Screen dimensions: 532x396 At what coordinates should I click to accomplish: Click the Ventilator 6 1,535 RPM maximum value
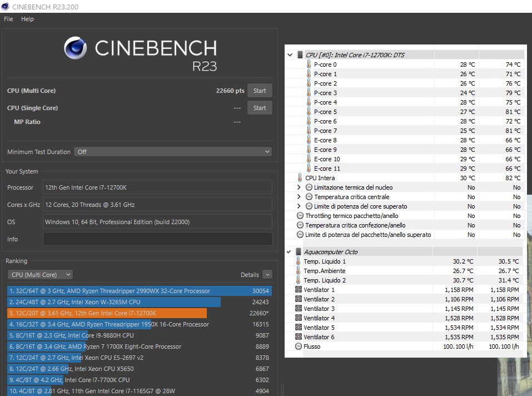505,337
